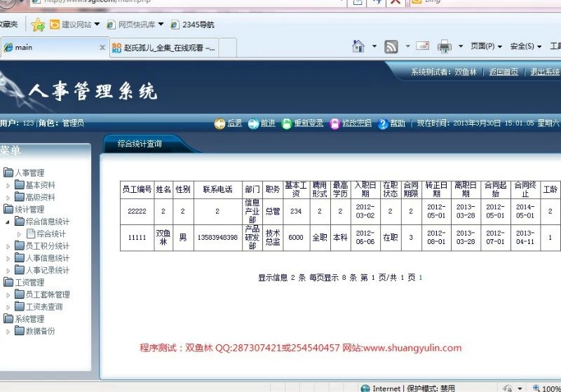Click the 人事管理 folder icon
561x392 pixels.
coord(8,173)
